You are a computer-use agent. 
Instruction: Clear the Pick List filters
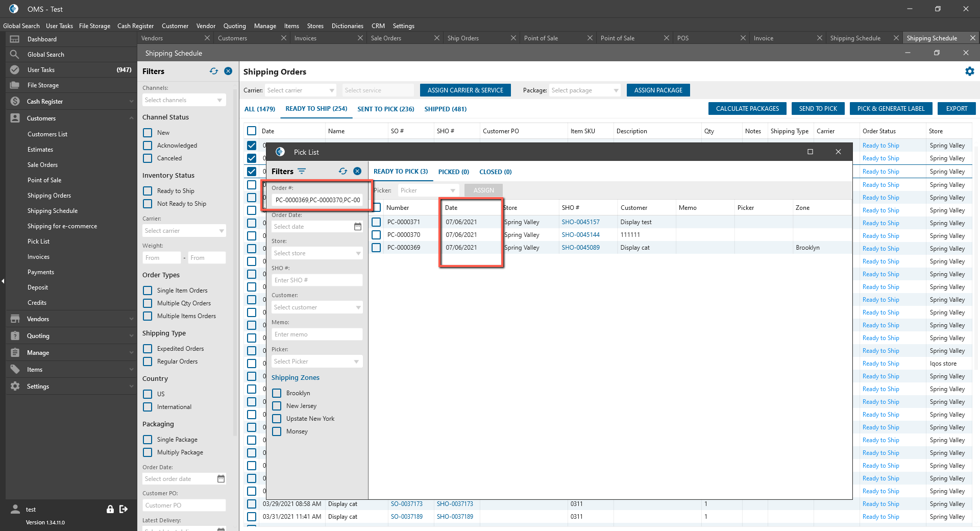point(357,172)
